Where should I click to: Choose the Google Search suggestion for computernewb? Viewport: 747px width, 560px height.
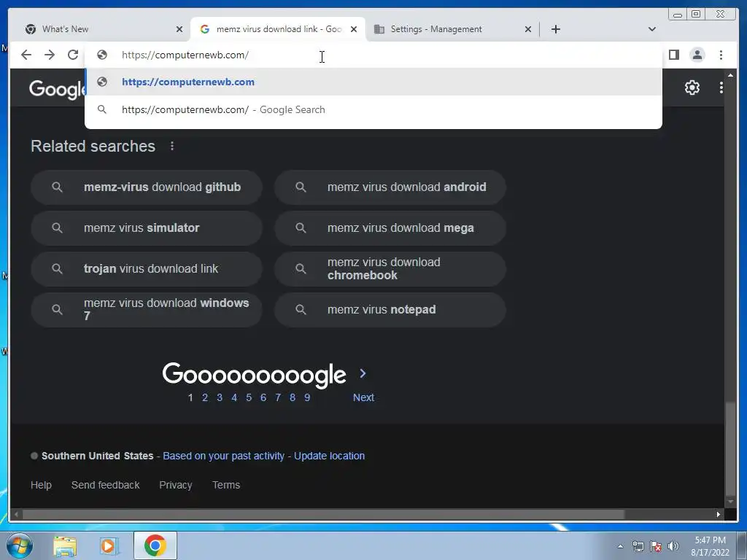(x=373, y=109)
